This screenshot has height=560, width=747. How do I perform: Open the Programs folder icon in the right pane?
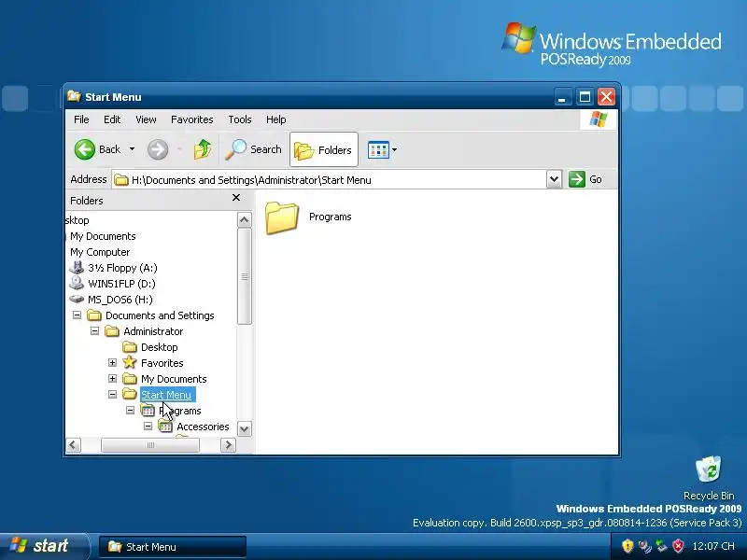click(x=282, y=217)
